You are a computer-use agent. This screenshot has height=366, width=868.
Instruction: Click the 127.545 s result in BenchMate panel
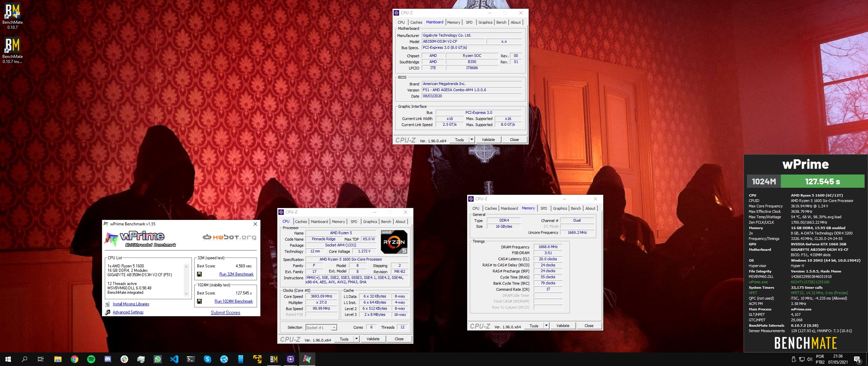pos(823,181)
